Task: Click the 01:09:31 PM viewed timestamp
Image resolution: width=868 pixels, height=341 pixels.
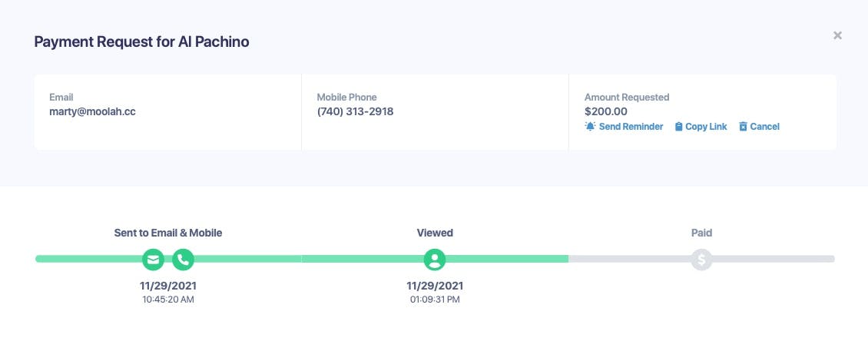Action: [x=435, y=300]
